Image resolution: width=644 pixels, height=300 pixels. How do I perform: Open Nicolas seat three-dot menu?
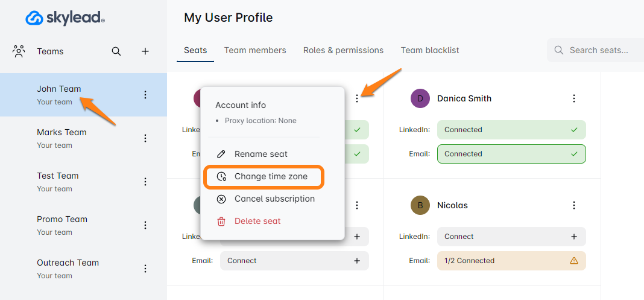coord(574,205)
